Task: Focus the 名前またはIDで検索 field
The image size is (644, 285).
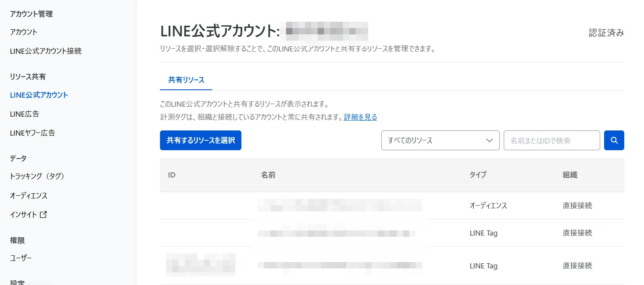Action: (x=552, y=140)
